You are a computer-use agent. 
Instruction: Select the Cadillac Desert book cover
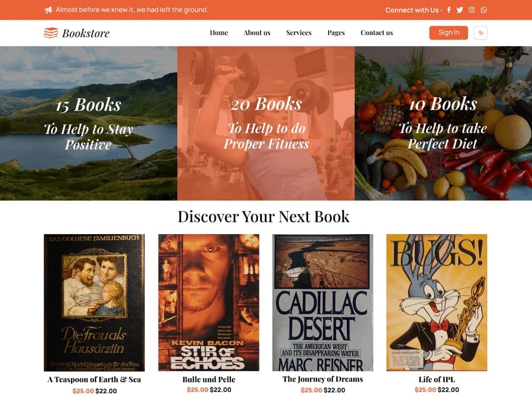pyautogui.click(x=323, y=303)
